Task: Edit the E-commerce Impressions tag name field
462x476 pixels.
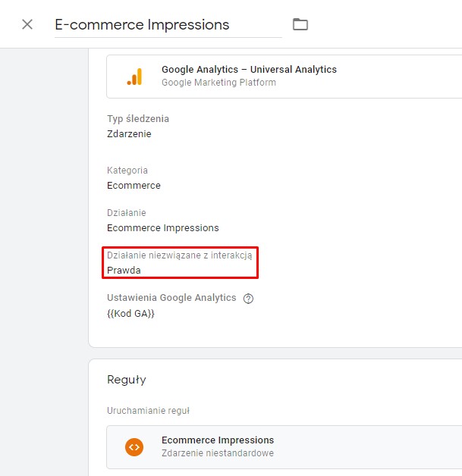Action: (x=168, y=26)
